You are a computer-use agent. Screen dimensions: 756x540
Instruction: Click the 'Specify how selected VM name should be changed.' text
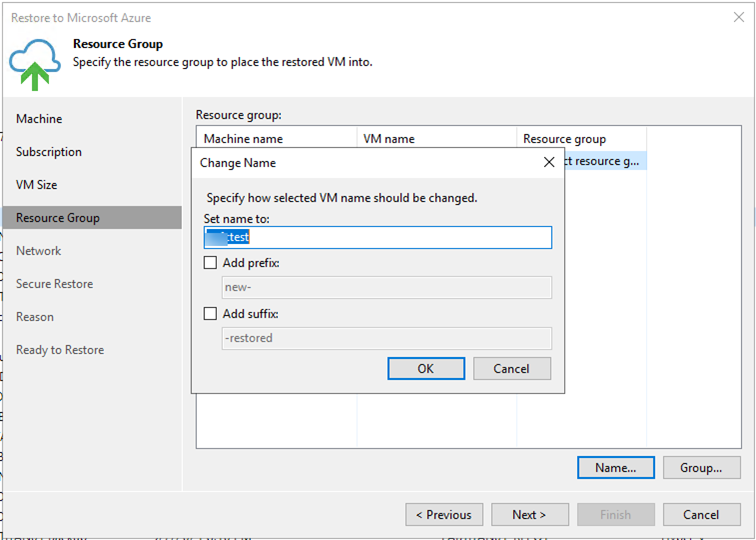point(342,198)
